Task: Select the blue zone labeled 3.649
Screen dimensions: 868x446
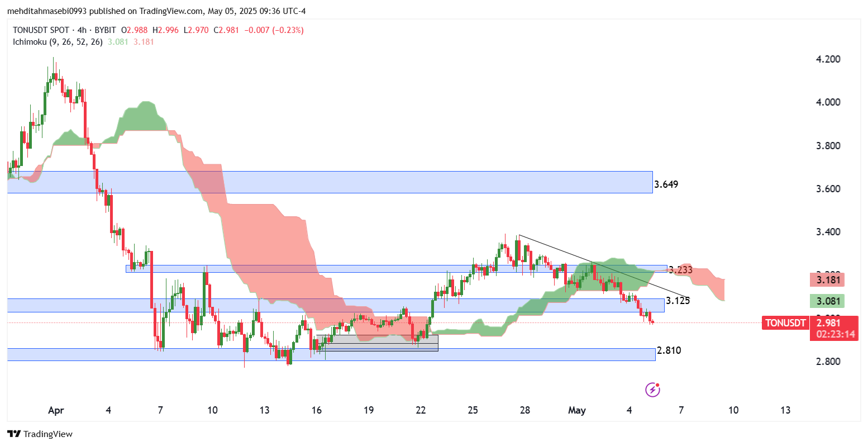Action: point(330,182)
